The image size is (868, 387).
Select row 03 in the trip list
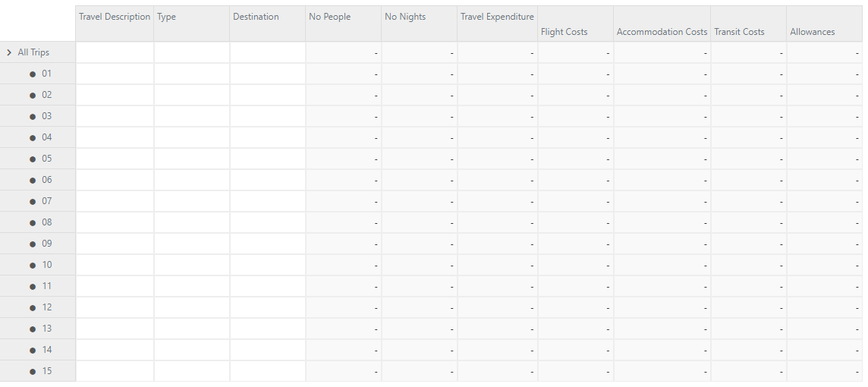coord(47,116)
